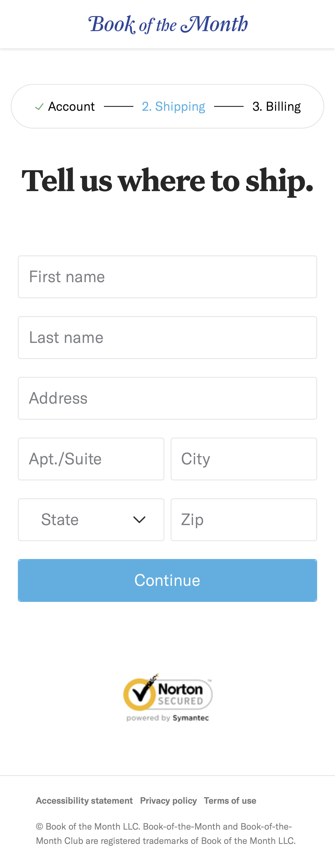Click the City input field

pos(244,459)
